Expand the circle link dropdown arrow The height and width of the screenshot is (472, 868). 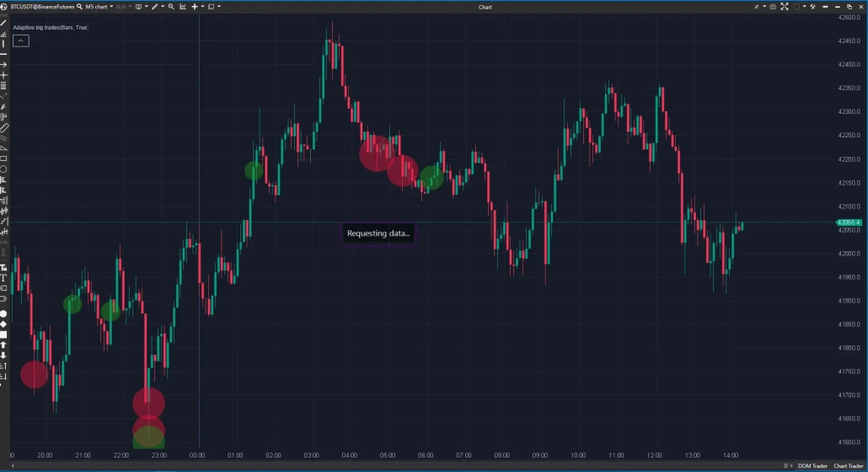coord(804,7)
